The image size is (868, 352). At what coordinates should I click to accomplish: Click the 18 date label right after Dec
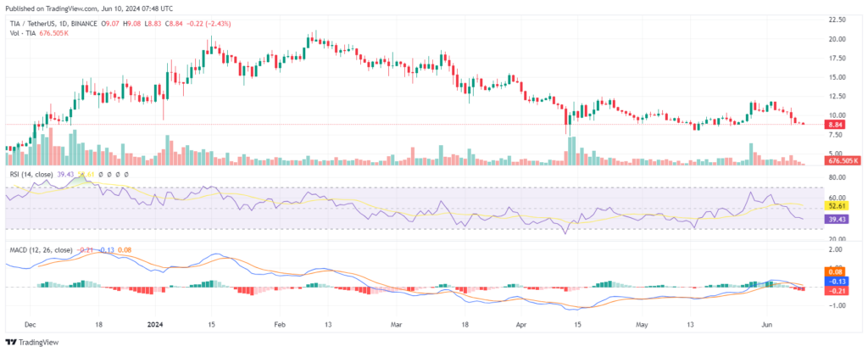[x=98, y=323]
